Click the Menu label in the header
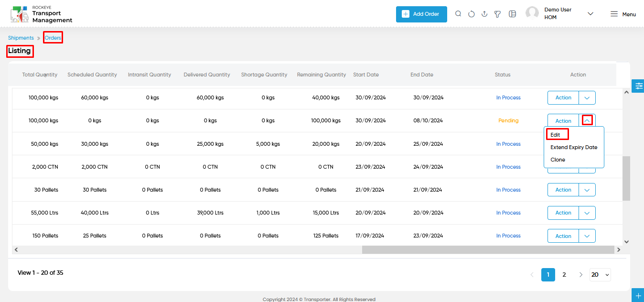 coord(629,14)
